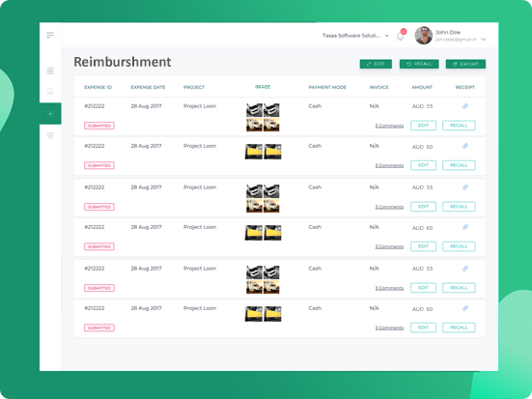532x399 pixels.
Task: Open yellow image thumbnails in fourth row
Action: point(263,233)
